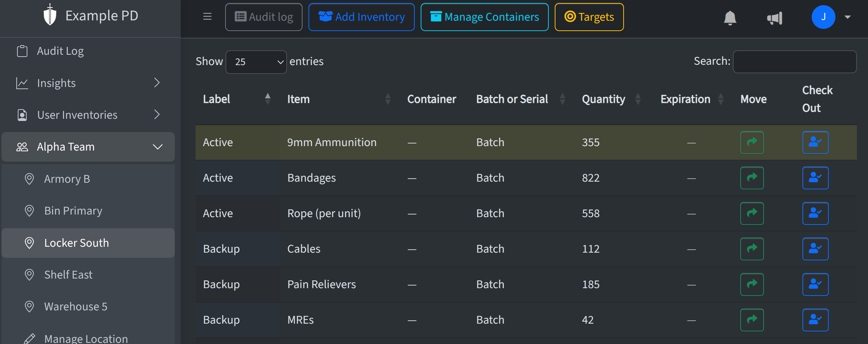
Task: Click the Insights chart icon
Action: [22, 83]
